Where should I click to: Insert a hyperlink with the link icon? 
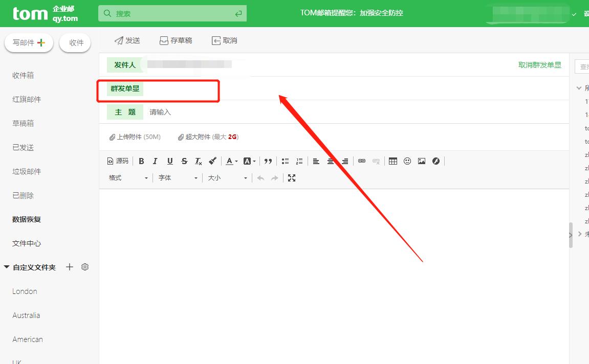[x=361, y=161]
